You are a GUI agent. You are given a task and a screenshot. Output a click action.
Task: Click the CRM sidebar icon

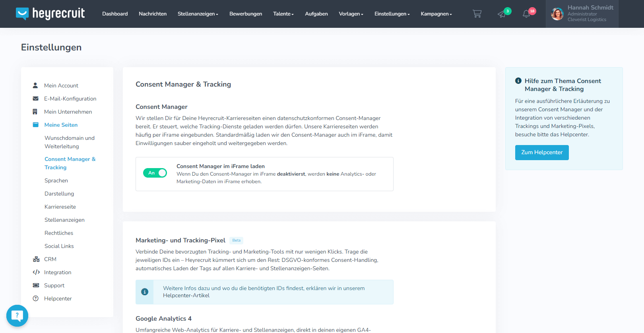(36, 259)
